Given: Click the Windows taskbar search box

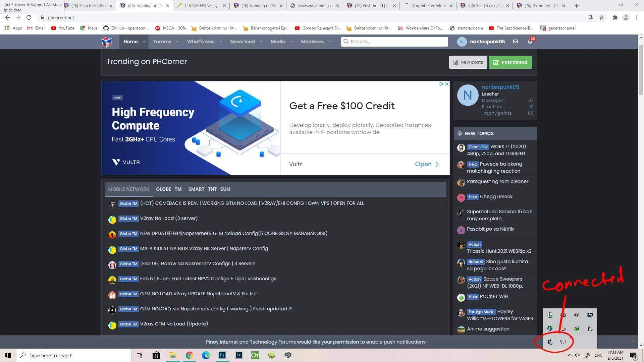Looking at the screenshot, I should pyautogui.click(x=74, y=355).
